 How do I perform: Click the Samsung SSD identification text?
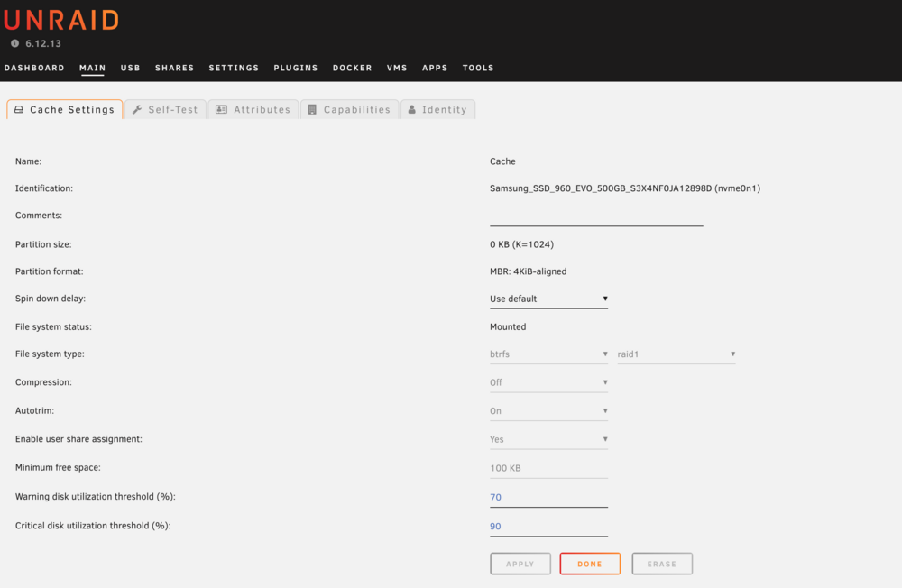point(625,188)
